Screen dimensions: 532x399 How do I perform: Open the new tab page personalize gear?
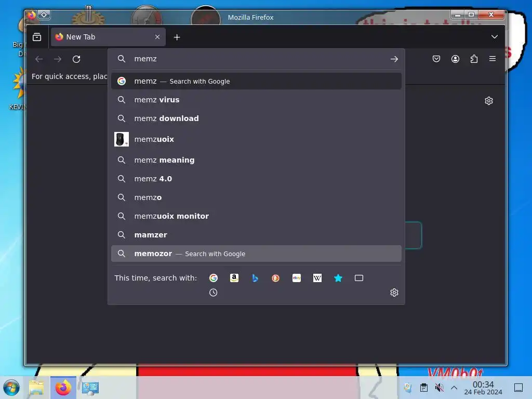(x=488, y=101)
